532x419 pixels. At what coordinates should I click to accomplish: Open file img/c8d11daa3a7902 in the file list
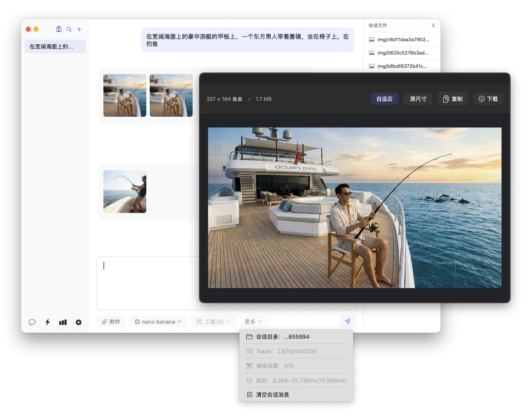pos(402,39)
